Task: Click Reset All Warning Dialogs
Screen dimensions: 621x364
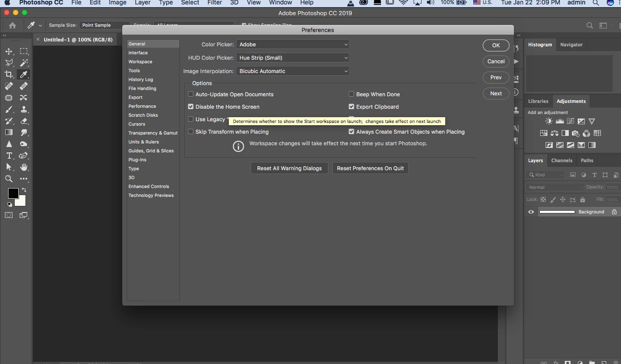Action: pyautogui.click(x=290, y=168)
